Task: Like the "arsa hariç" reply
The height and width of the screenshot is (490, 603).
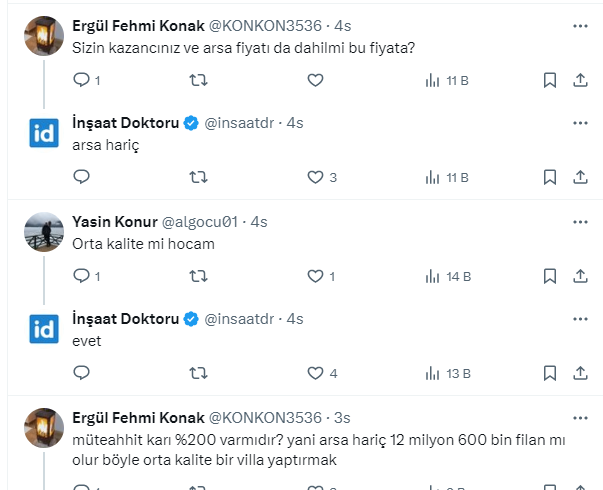Action: pos(315,177)
